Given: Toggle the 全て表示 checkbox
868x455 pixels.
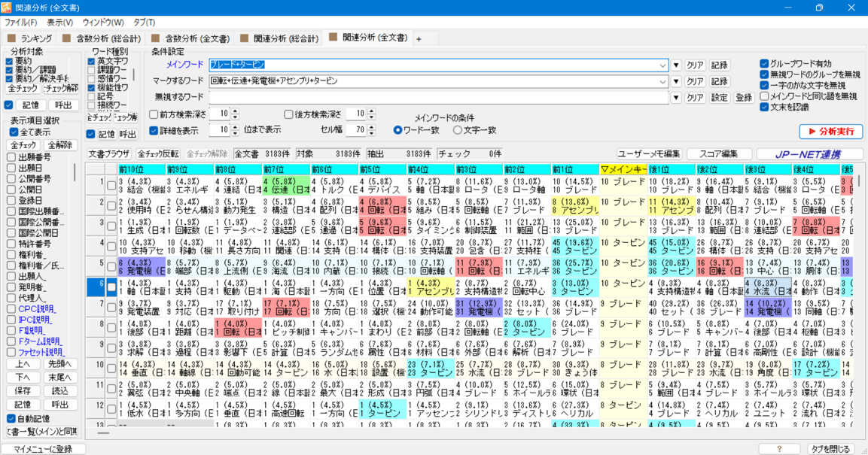Looking at the screenshot, I should click(14, 132).
